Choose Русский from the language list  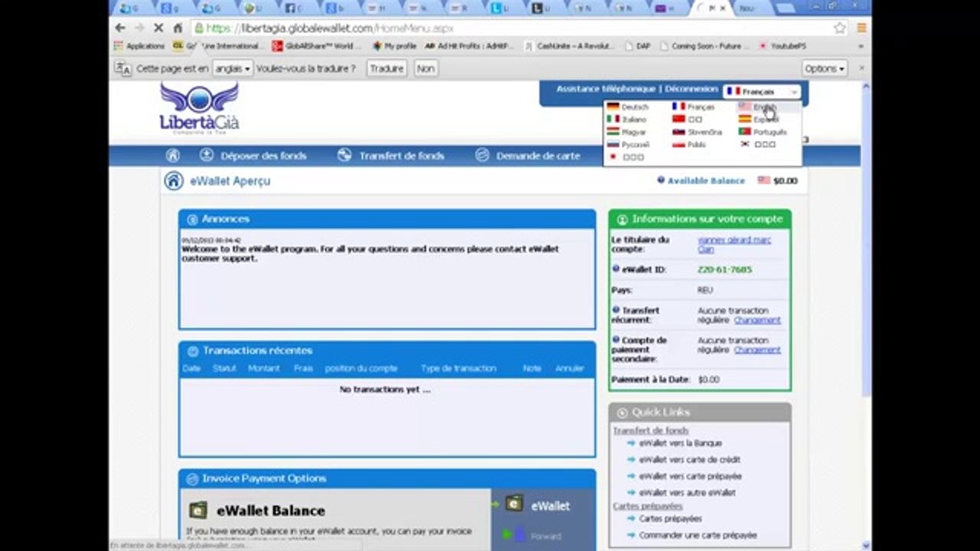point(629,144)
